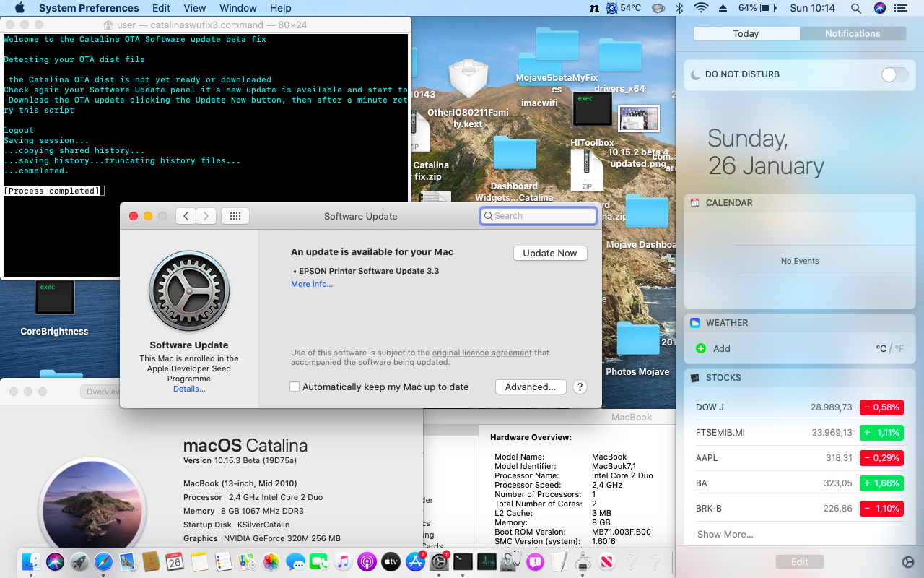Open the View menu
The height and width of the screenshot is (578, 924).
[195, 8]
